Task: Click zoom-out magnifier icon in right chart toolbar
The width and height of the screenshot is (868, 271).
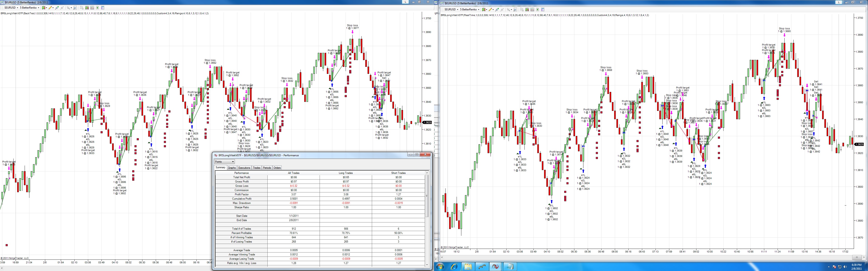Action: [x=502, y=9]
